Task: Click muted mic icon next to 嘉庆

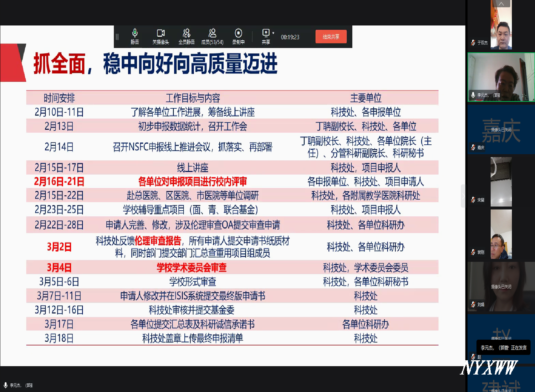Action: pyautogui.click(x=473, y=147)
